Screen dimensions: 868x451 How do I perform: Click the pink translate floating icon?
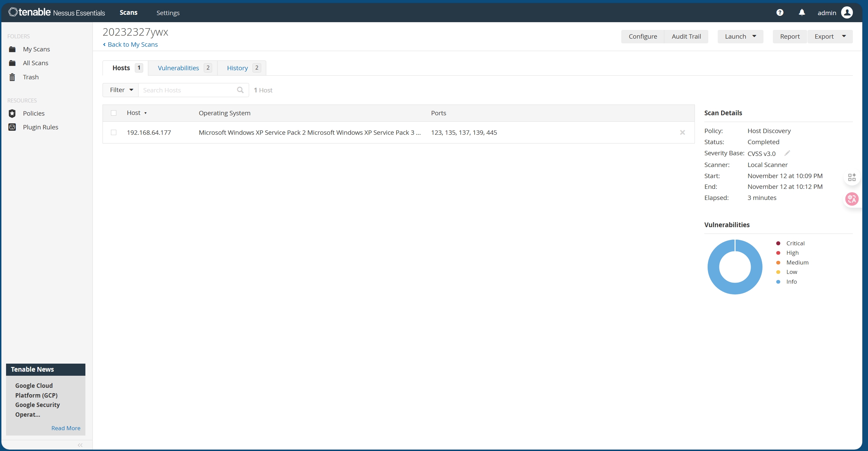852,199
